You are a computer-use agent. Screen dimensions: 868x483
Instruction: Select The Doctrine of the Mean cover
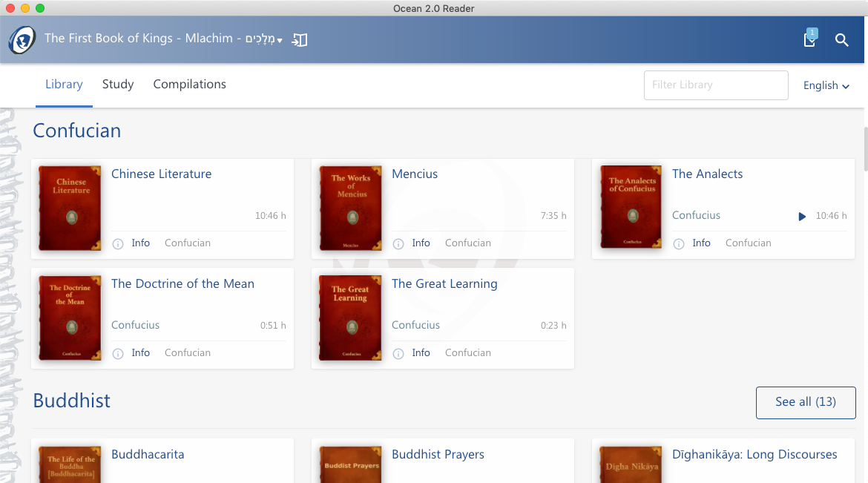click(x=70, y=318)
